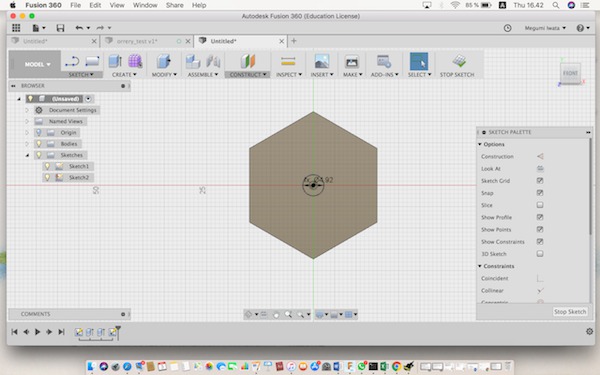Toggle the Snap checkbox
The width and height of the screenshot is (600, 375).
coord(540,193)
